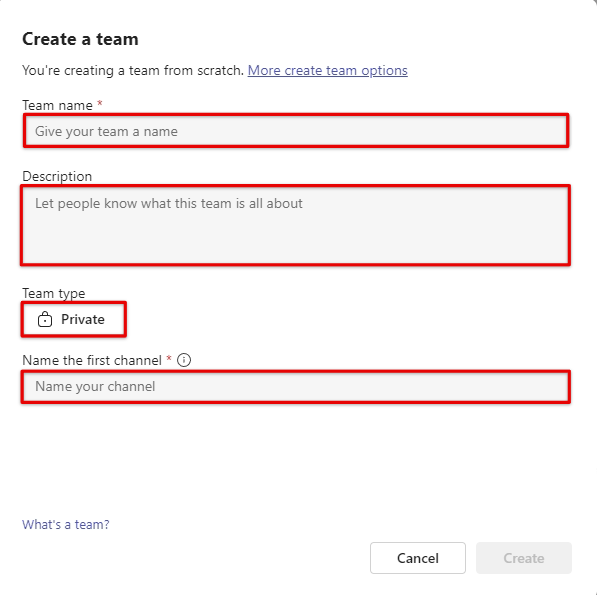Open More create team options link
597x595 pixels.
327,70
